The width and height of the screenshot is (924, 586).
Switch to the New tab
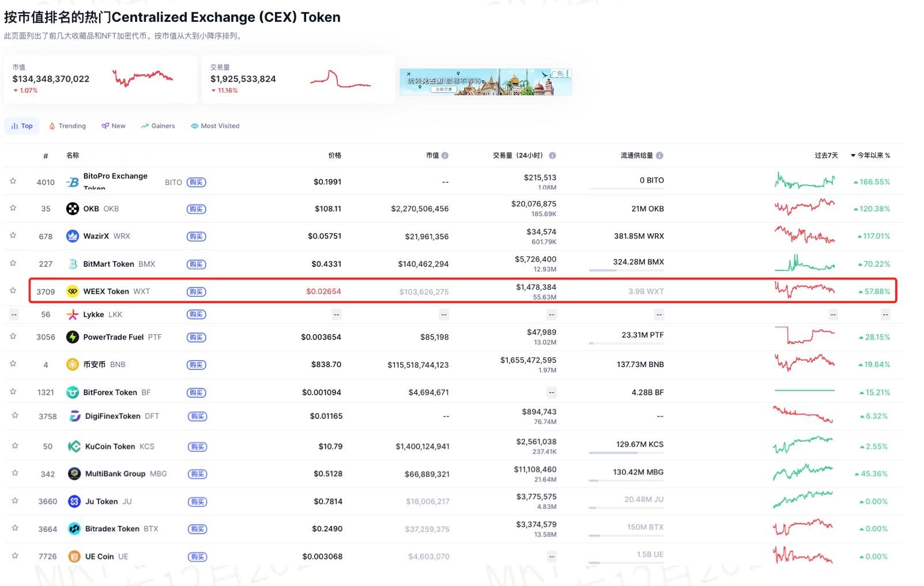(x=114, y=126)
